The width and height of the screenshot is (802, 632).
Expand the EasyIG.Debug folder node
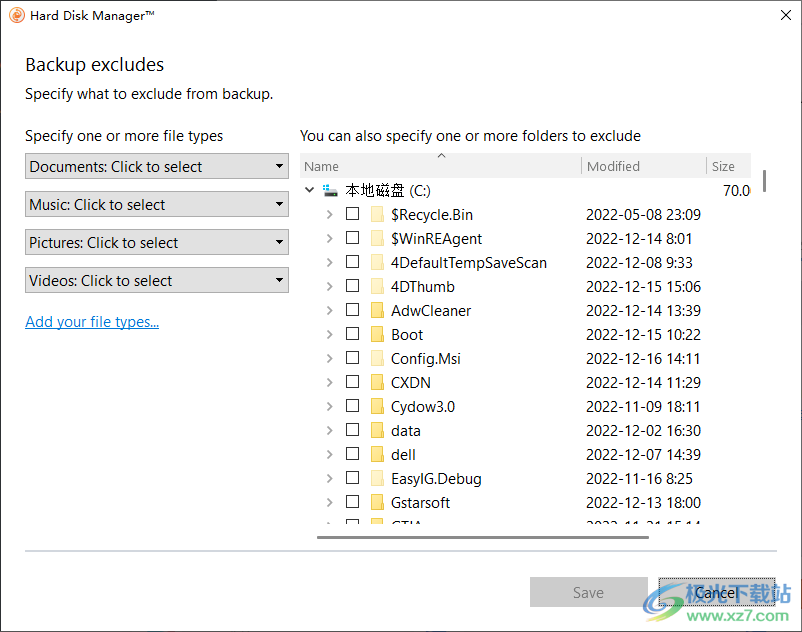(x=329, y=479)
